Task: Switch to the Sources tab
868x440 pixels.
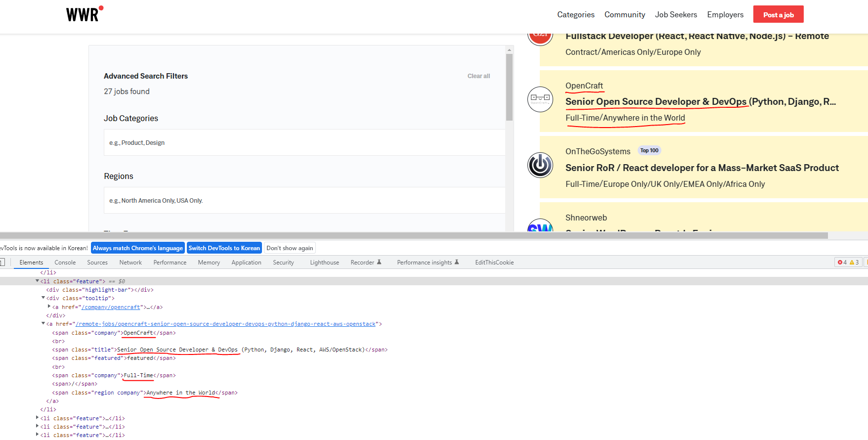Action: pyautogui.click(x=97, y=263)
